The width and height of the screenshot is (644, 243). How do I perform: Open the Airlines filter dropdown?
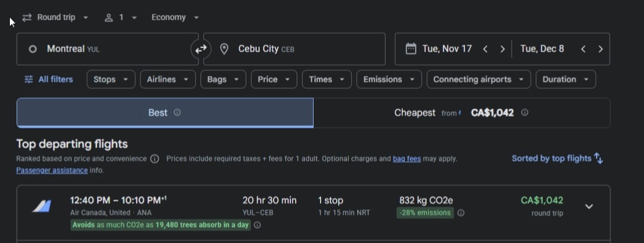coord(168,80)
